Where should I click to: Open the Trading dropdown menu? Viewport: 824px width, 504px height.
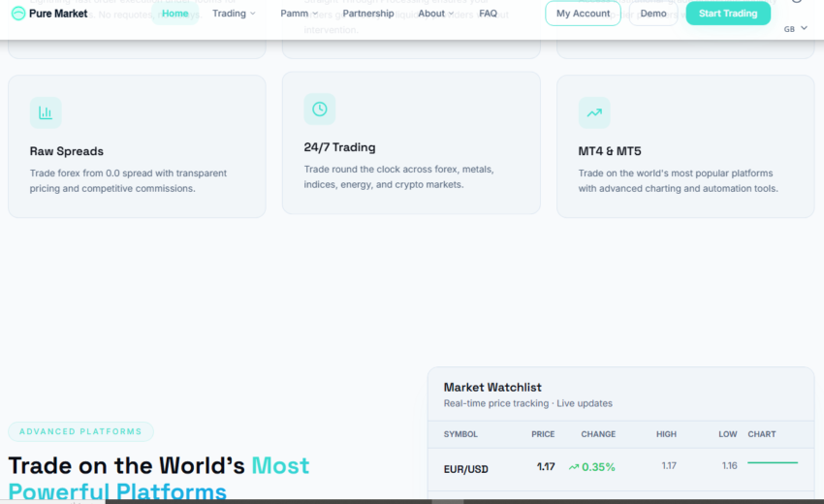tap(234, 14)
